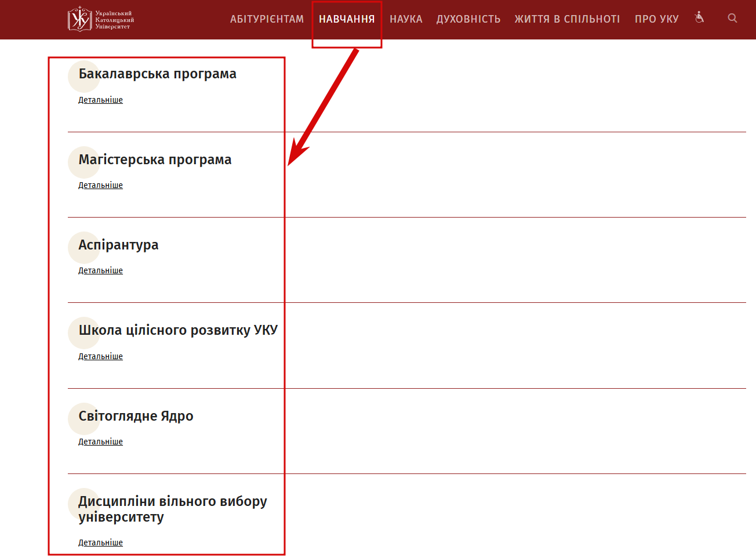Open Детальніше under Бакалаврська програма

(101, 100)
